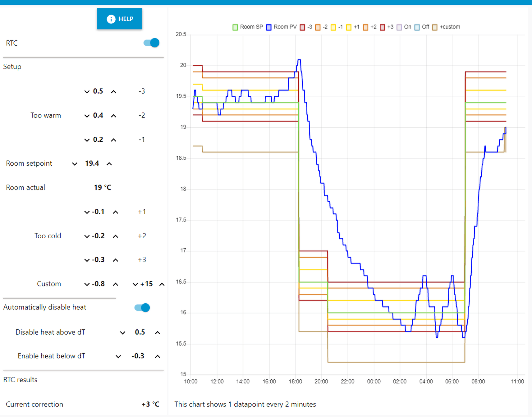Toggle the -3 series legend swatch
Screen dimensions: 532x417
pyautogui.click(x=302, y=27)
